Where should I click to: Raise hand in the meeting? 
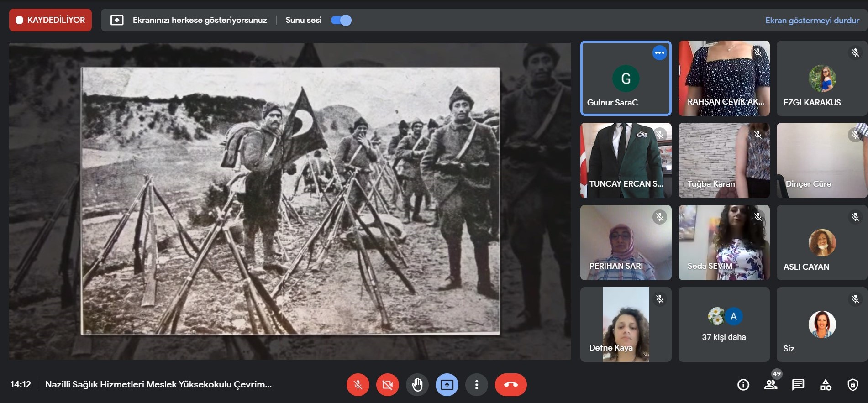click(417, 385)
